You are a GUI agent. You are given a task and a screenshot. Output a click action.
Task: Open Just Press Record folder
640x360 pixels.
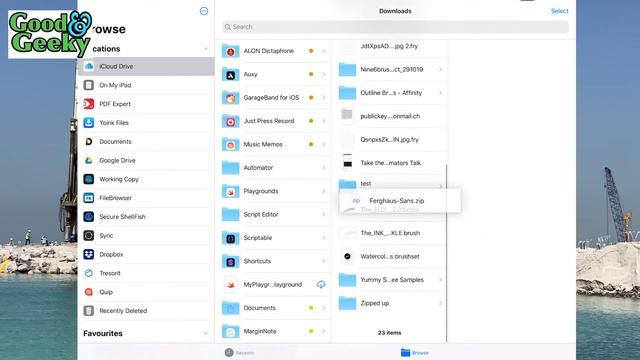tap(274, 121)
